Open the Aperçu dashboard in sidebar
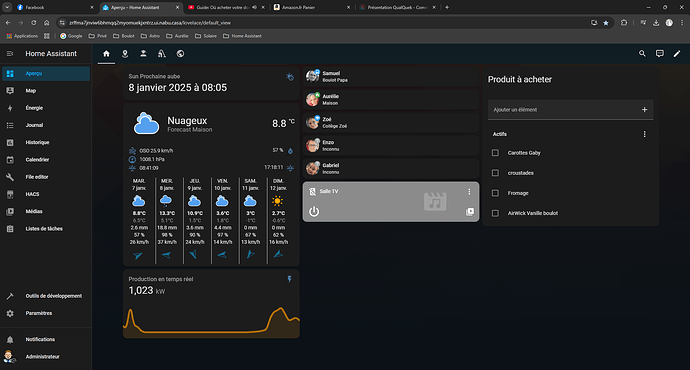This screenshot has width=690, height=370. tap(46, 73)
